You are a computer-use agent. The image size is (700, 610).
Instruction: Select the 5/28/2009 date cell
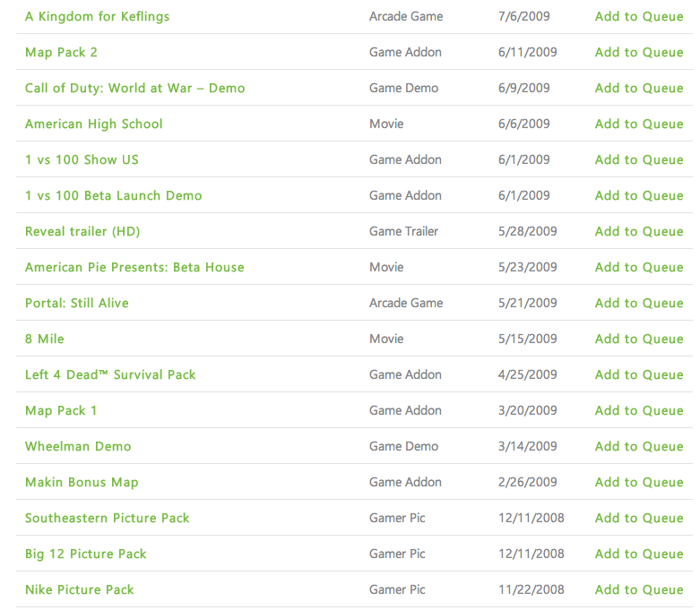point(528,231)
